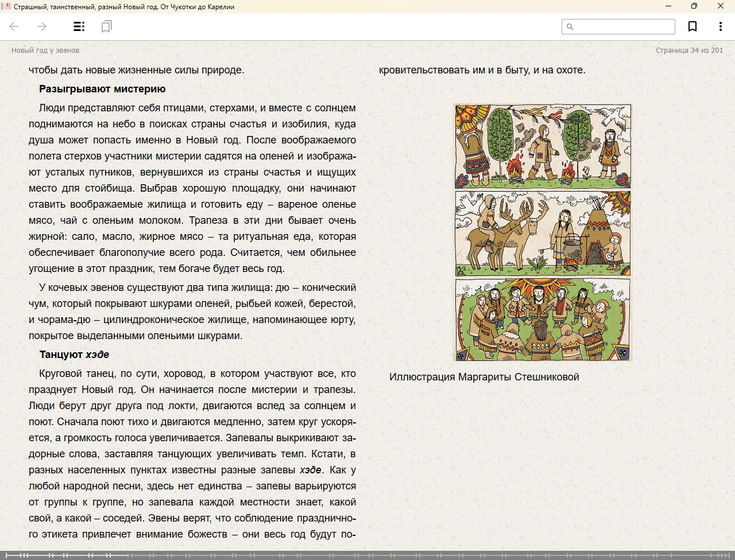
Task: Open the three-dot options menu
Action: click(x=720, y=26)
